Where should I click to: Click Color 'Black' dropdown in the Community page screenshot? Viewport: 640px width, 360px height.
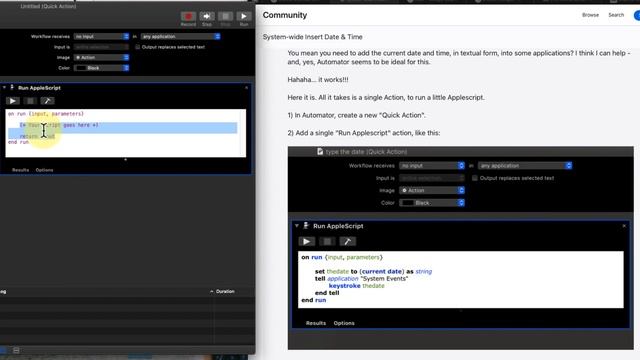432,203
